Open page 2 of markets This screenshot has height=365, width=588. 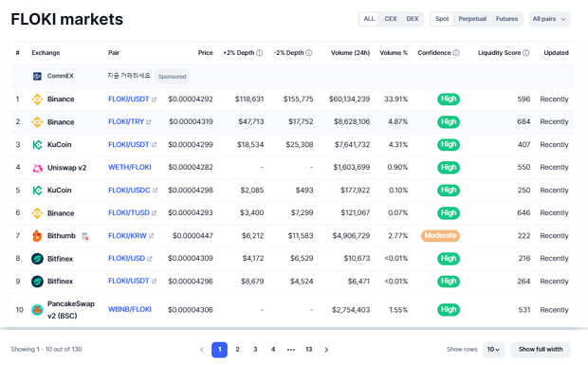click(237, 350)
